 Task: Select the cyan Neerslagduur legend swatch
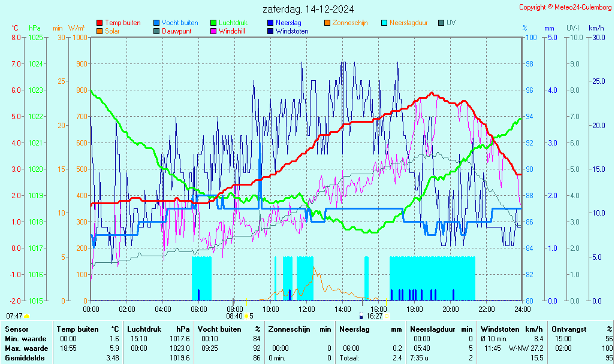coord(384,23)
